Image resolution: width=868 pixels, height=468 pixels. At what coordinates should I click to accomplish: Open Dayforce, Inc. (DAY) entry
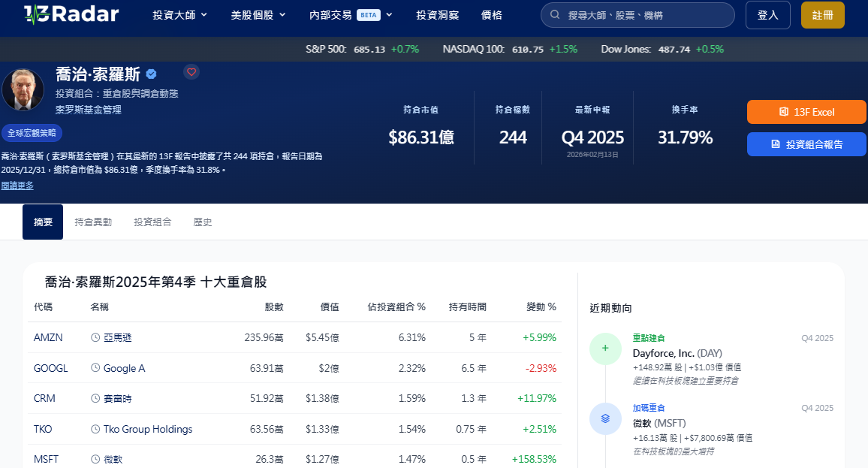tap(677, 353)
